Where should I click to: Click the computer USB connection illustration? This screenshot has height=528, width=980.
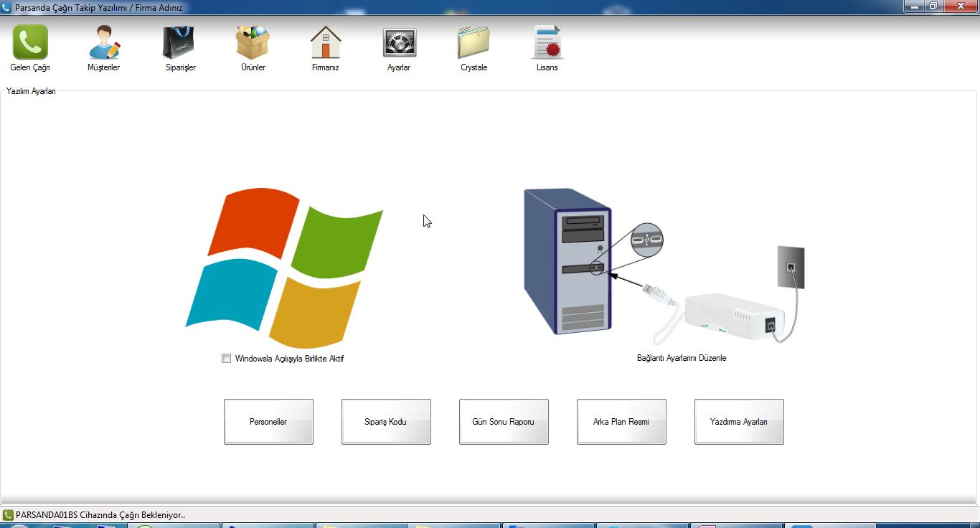click(664, 267)
